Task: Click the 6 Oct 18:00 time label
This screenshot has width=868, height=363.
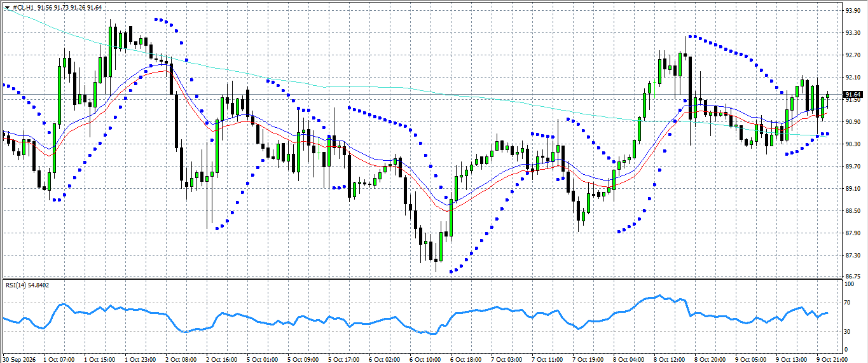Action: [x=466, y=359]
